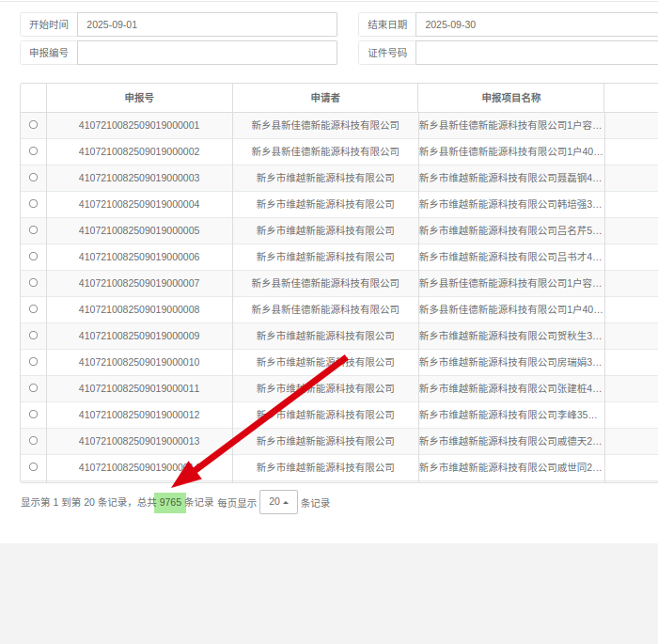658x644 pixels.
Task: Click 申报号 cell 4107210082509019000002
Action: (x=139, y=151)
